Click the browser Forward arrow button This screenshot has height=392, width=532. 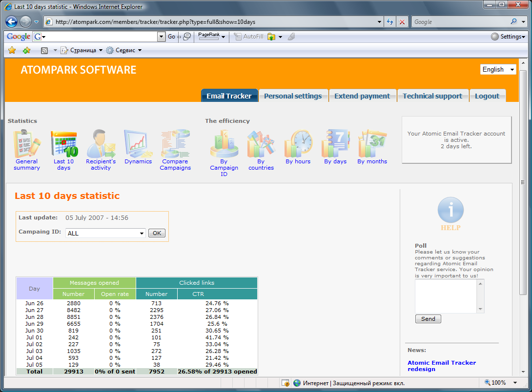[x=25, y=21]
